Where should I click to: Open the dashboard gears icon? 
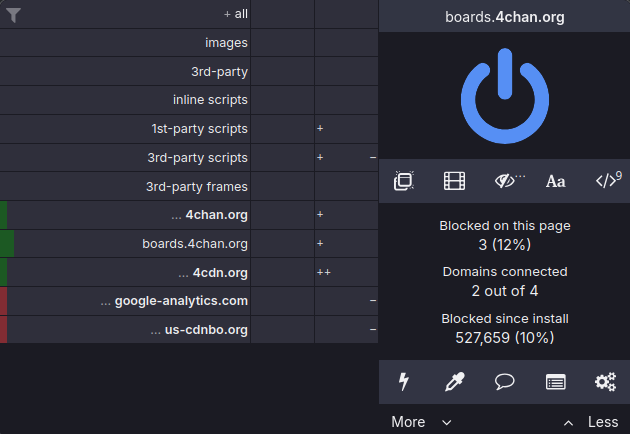click(x=605, y=382)
